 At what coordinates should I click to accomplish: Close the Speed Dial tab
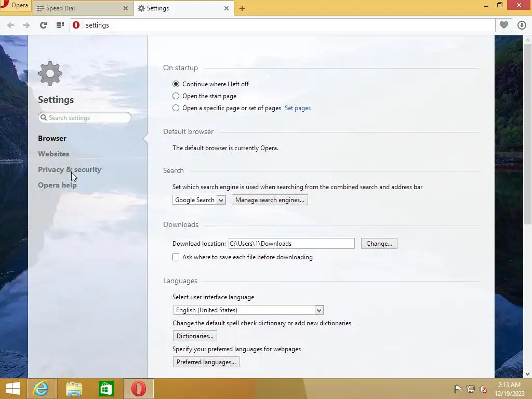pos(126,8)
